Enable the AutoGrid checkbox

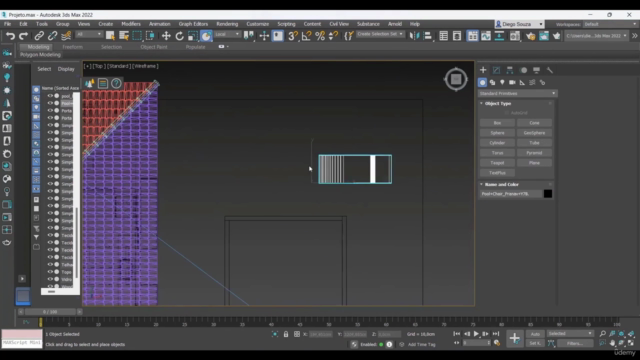pyautogui.click(x=507, y=113)
